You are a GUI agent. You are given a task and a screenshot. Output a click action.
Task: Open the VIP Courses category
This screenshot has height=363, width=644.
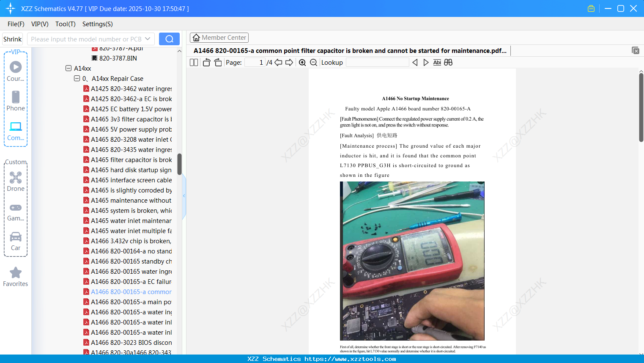[x=16, y=71]
